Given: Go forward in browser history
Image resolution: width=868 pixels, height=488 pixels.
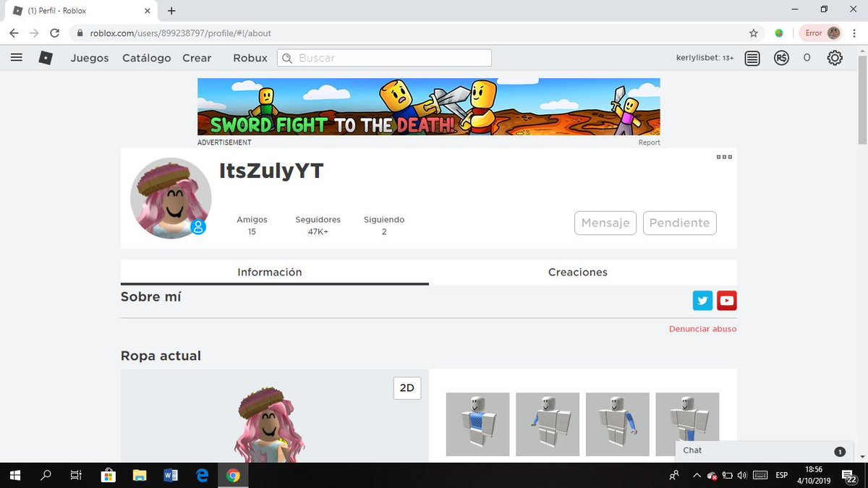Looking at the screenshot, I should 34,33.
